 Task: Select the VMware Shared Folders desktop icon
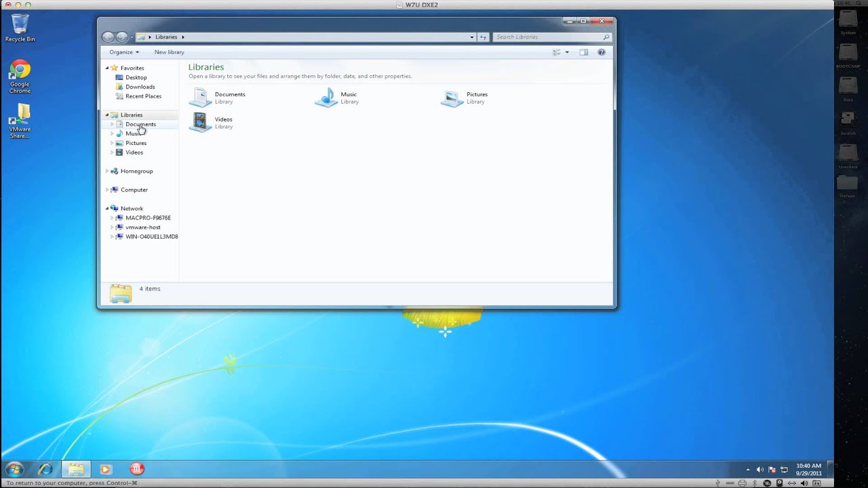[x=20, y=121]
